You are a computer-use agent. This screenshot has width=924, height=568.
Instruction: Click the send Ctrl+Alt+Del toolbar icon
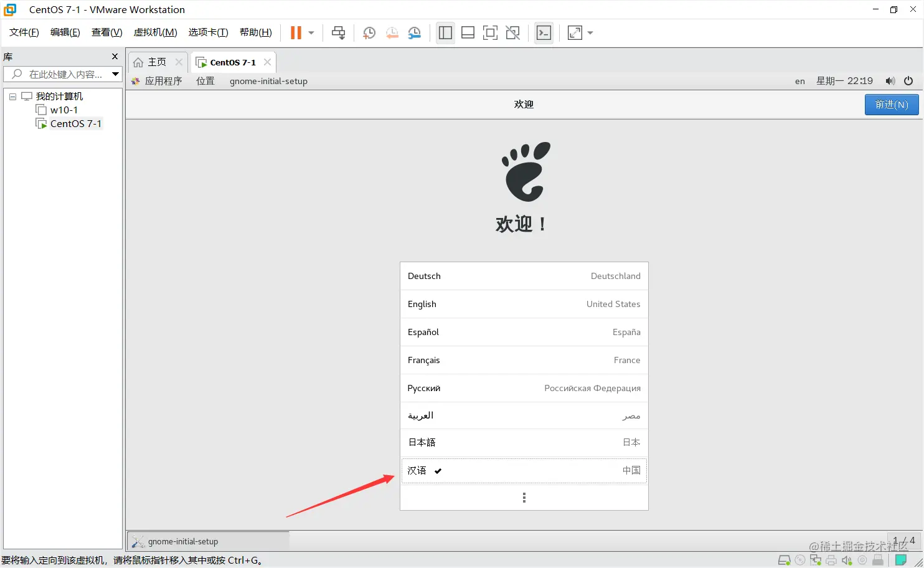338,33
